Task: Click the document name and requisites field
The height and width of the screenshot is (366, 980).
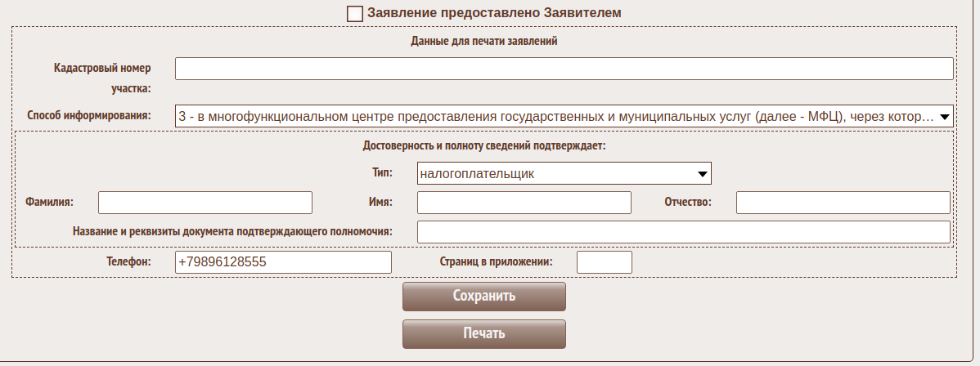Action: point(684,232)
